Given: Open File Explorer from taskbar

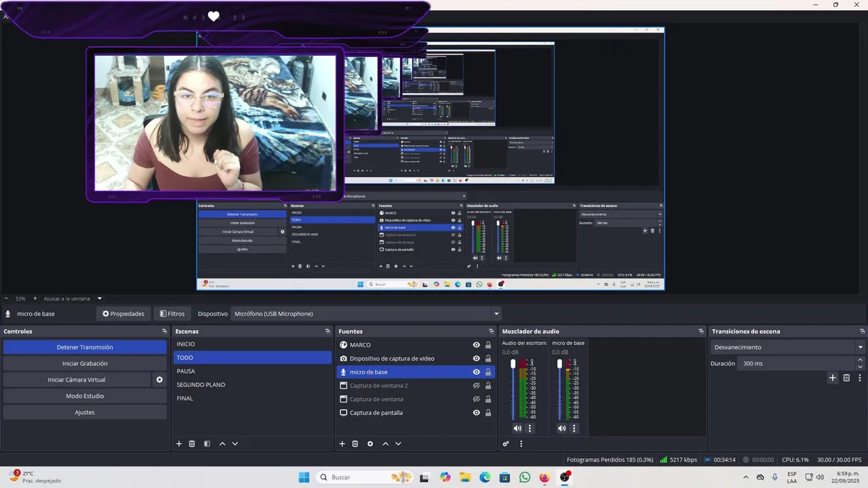Looking at the screenshot, I should tap(465, 477).
